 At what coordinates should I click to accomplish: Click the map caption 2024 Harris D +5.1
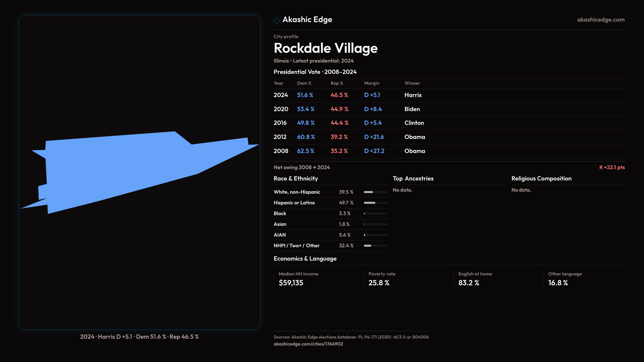(139, 337)
